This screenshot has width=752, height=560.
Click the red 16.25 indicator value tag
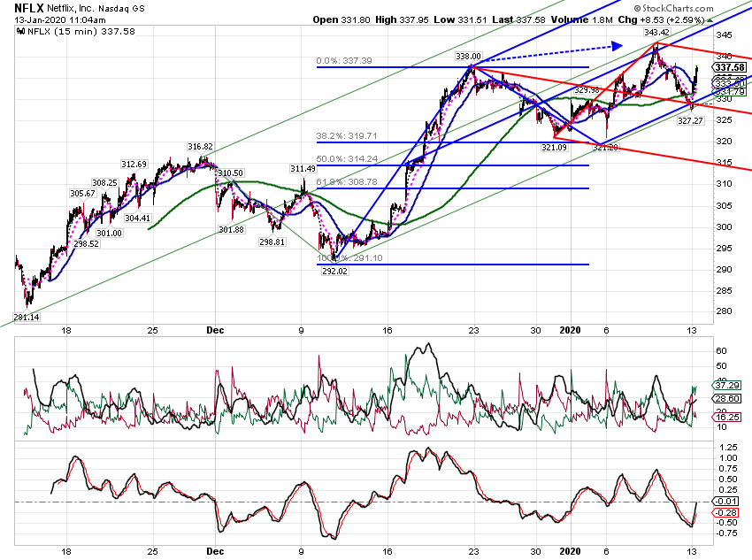(x=727, y=418)
